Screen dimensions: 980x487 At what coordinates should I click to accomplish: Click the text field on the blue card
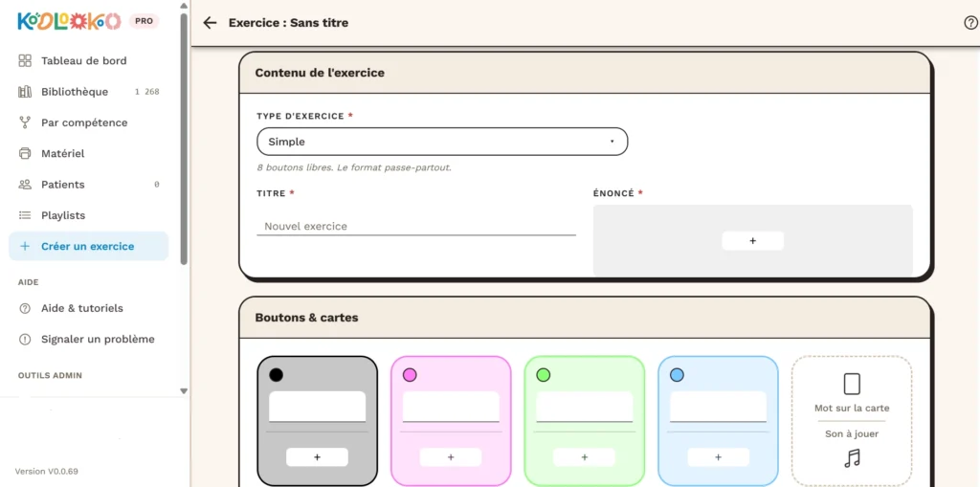click(x=718, y=407)
